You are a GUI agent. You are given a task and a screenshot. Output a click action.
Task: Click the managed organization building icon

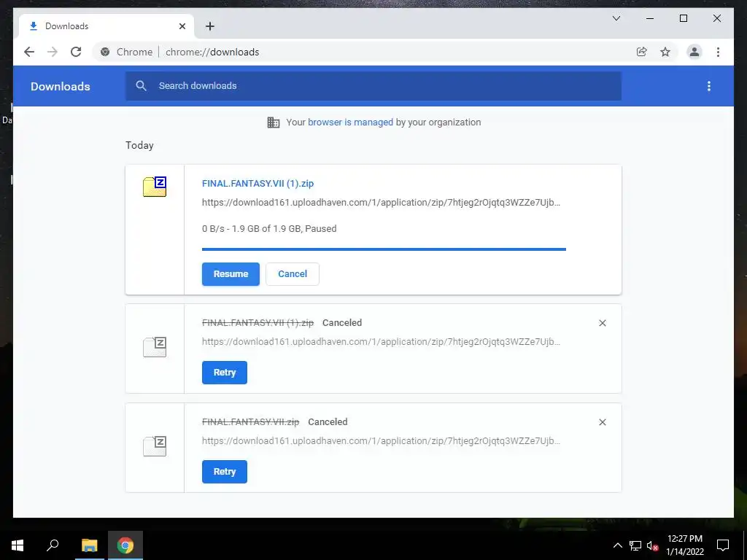(274, 122)
